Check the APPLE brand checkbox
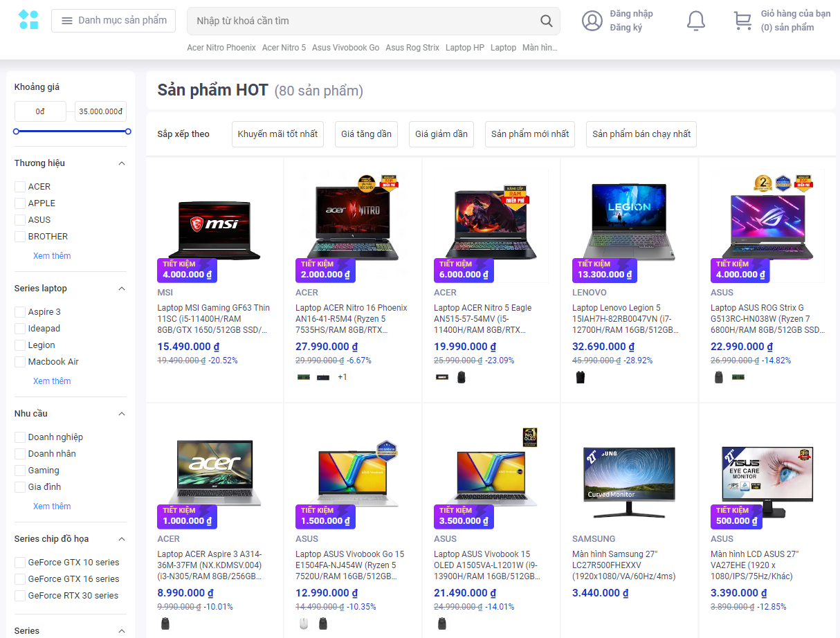 (x=20, y=203)
